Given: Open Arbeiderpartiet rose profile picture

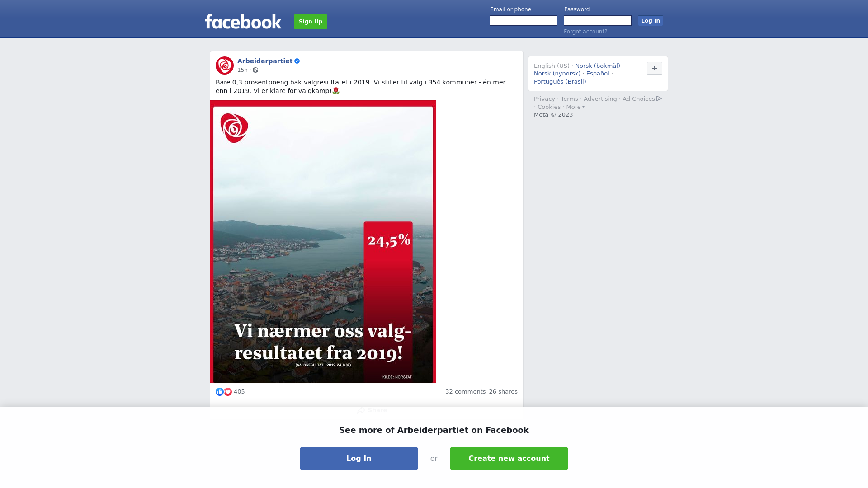Looking at the screenshot, I should point(225,66).
